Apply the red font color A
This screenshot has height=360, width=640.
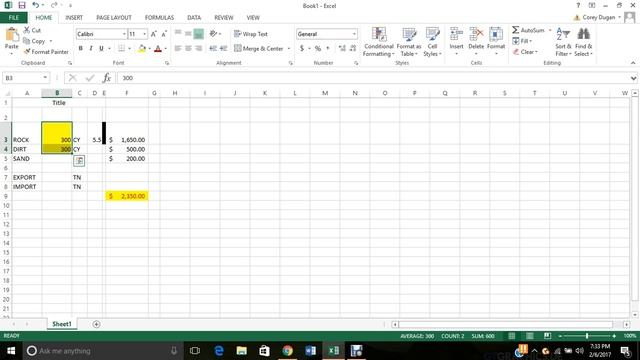158,49
